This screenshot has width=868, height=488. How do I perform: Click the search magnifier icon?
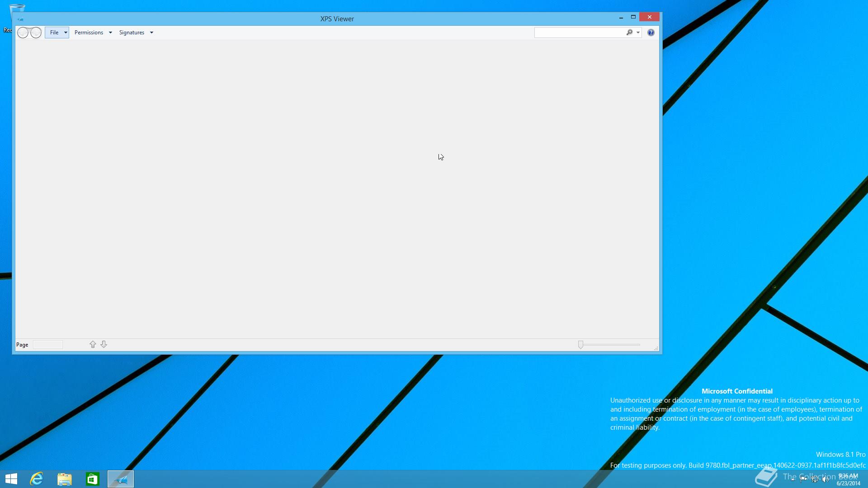(629, 33)
